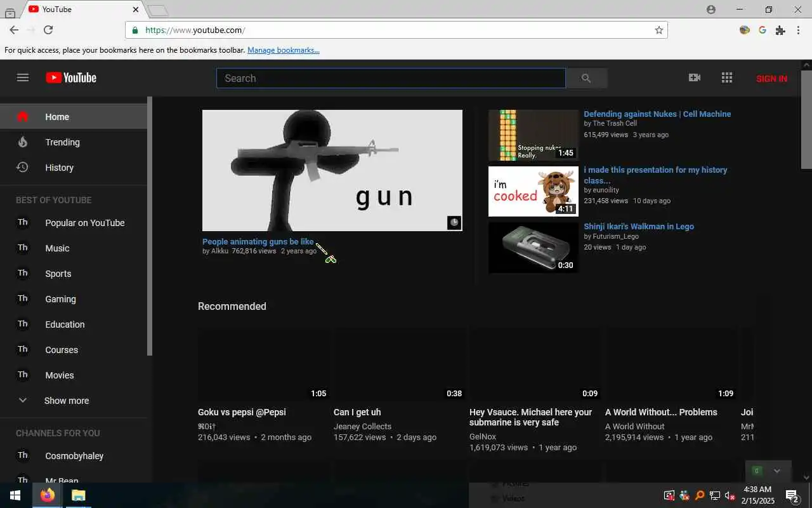This screenshot has height=508, width=812.
Task: Open File Explorer from the taskbar
Action: point(78,495)
